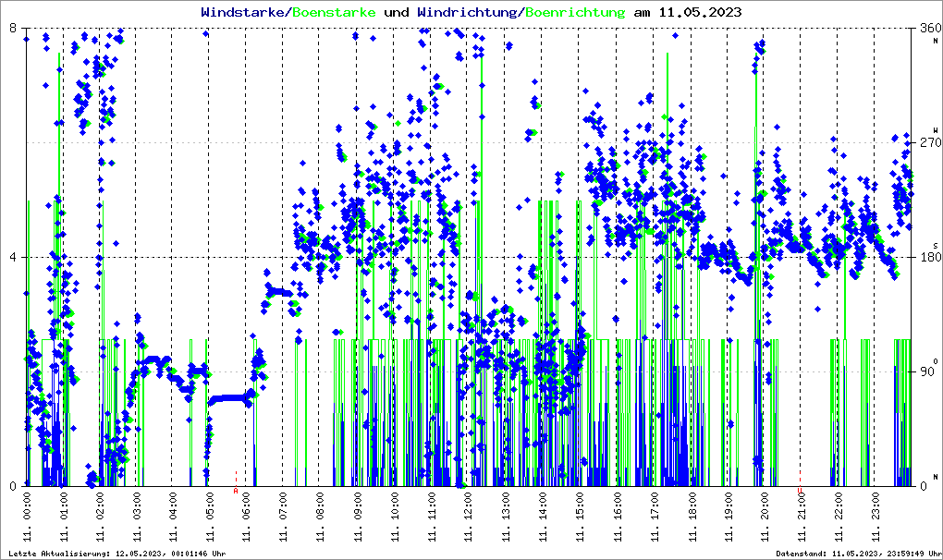Click the red sunset marker 'U'

(801, 492)
